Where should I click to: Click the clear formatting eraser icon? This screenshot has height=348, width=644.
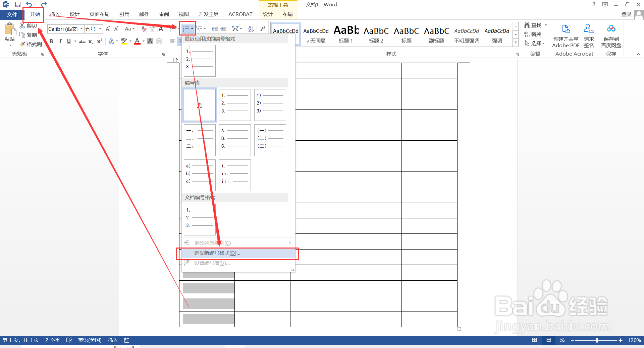point(144,29)
